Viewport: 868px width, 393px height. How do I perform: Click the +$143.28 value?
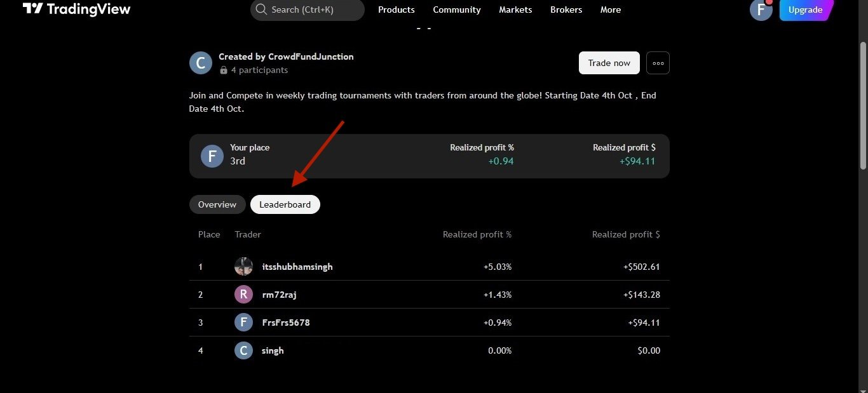tap(642, 295)
